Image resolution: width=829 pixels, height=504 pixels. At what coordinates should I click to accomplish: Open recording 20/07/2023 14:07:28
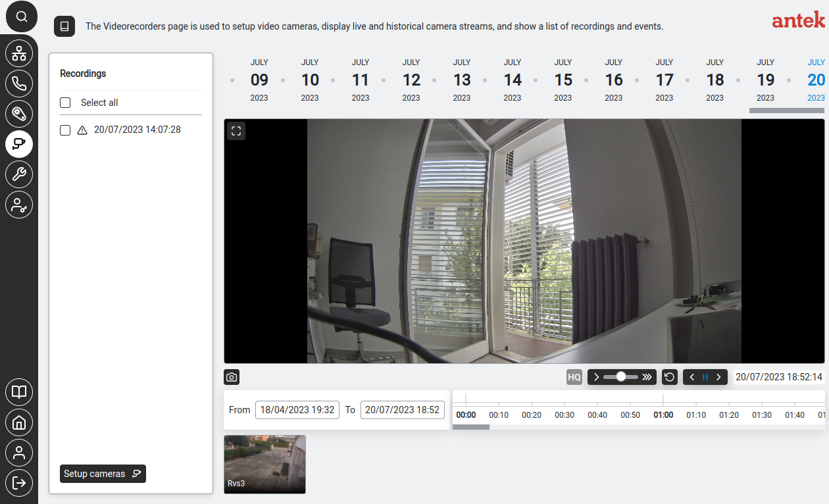click(138, 130)
